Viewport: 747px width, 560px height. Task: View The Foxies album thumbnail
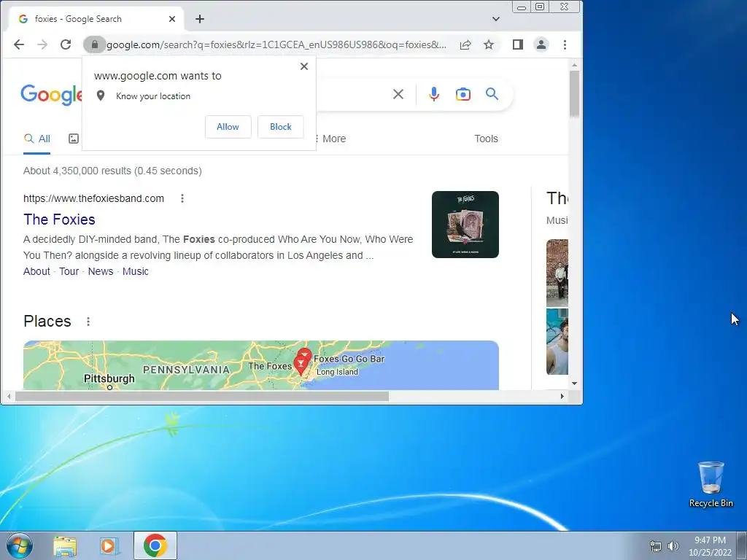point(465,225)
